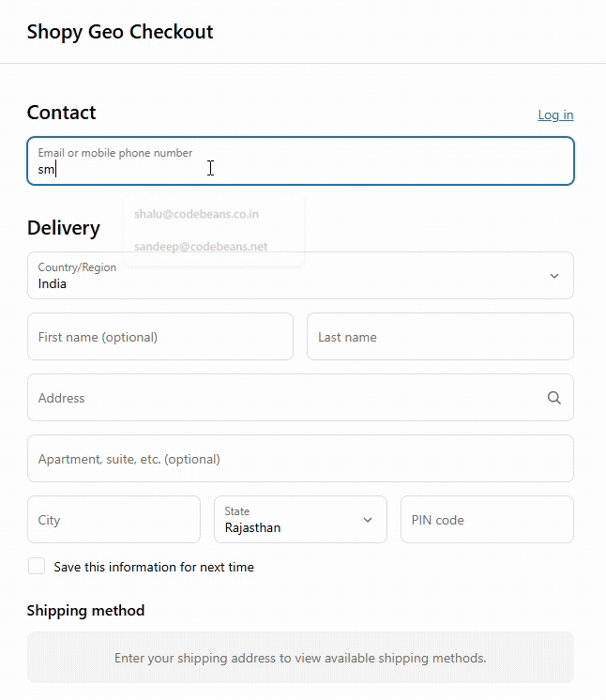Open the Country/Region India dropdown
The width and height of the screenshot is (606, 700).
[300, 276]
